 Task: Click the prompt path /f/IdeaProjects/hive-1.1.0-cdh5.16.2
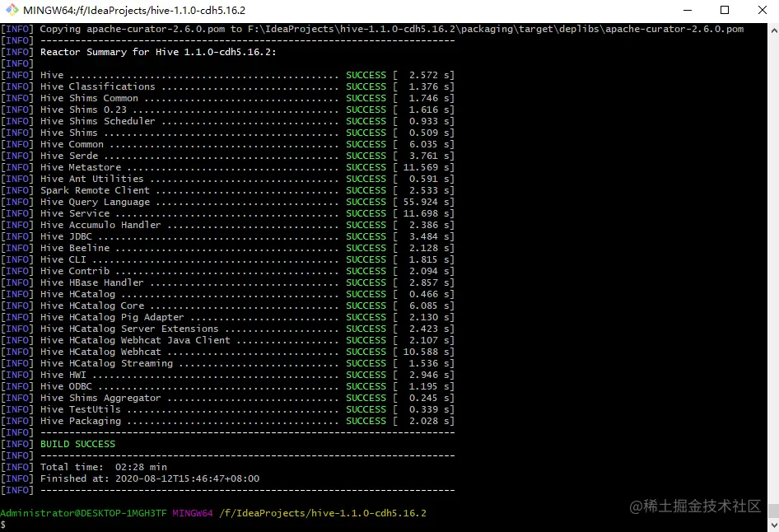[x=323, y=513]
